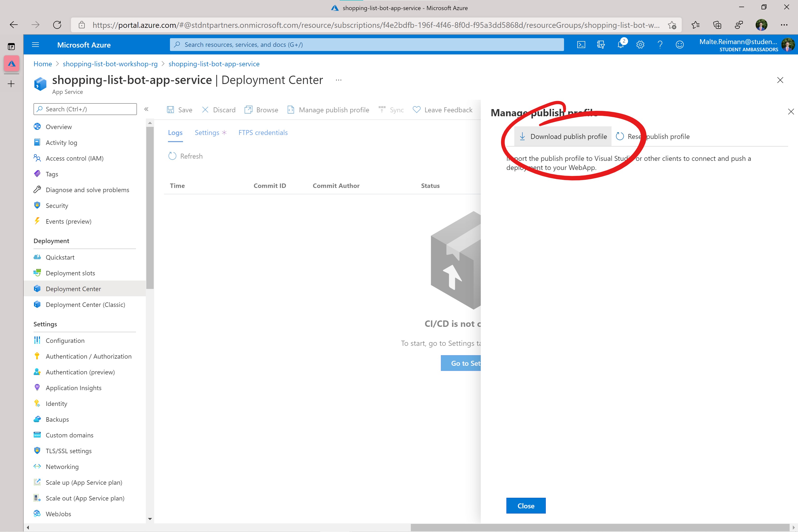Open Deployment slots in sidebar

tap(70, 273)
